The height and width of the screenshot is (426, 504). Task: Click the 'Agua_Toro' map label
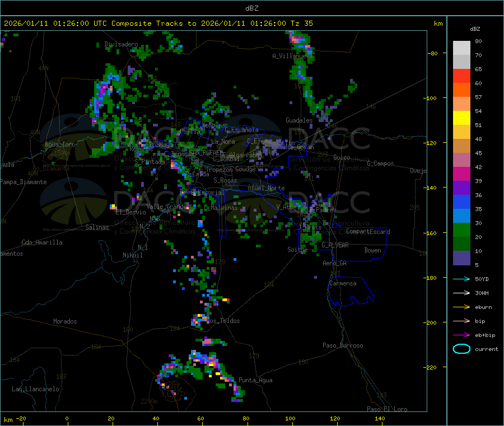pyautogui.click(x=60, y=144)
